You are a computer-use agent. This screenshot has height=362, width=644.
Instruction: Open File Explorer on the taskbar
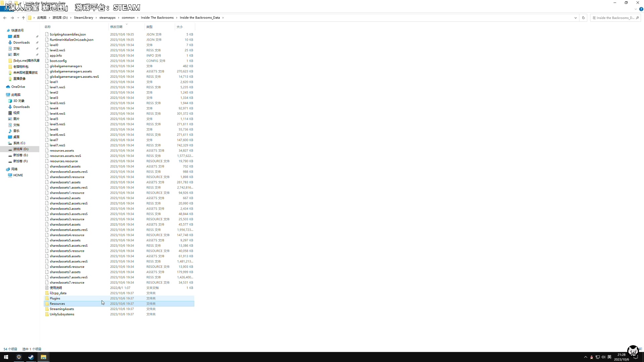(43, 357)
